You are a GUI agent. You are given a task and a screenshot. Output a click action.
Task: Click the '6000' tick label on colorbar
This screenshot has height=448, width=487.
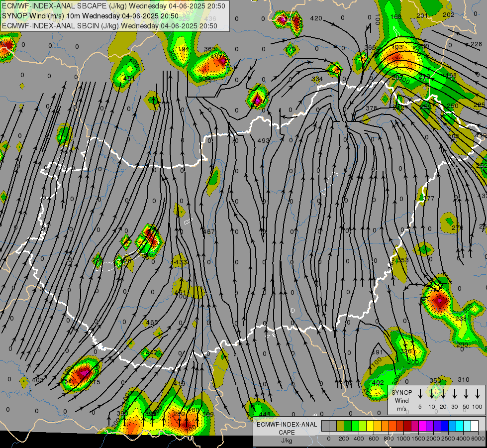pyautogui.click(x=478, y=439)
